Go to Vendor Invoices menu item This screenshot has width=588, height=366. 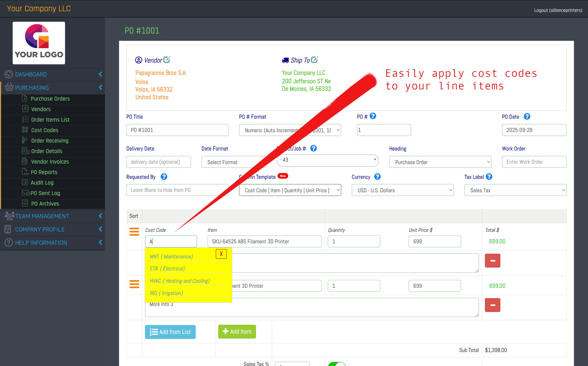click(x=50, y=162)
